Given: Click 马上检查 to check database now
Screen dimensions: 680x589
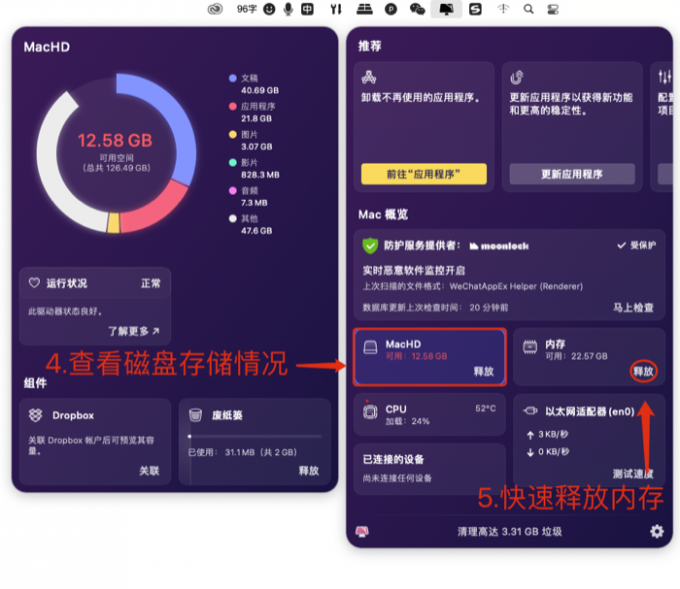Looking at the screenshot, I should [633, 308].
